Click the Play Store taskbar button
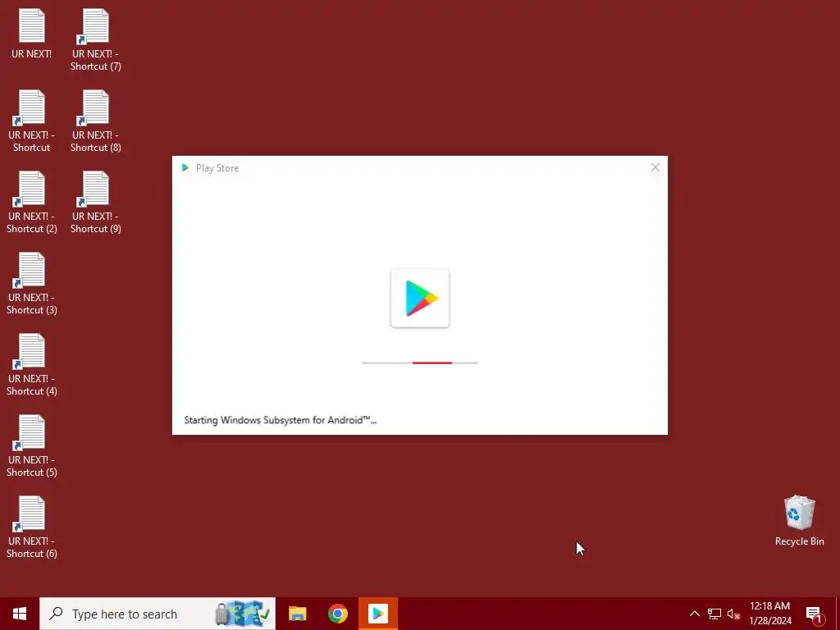This screenshot has height=630, width=840. (378, 614)
